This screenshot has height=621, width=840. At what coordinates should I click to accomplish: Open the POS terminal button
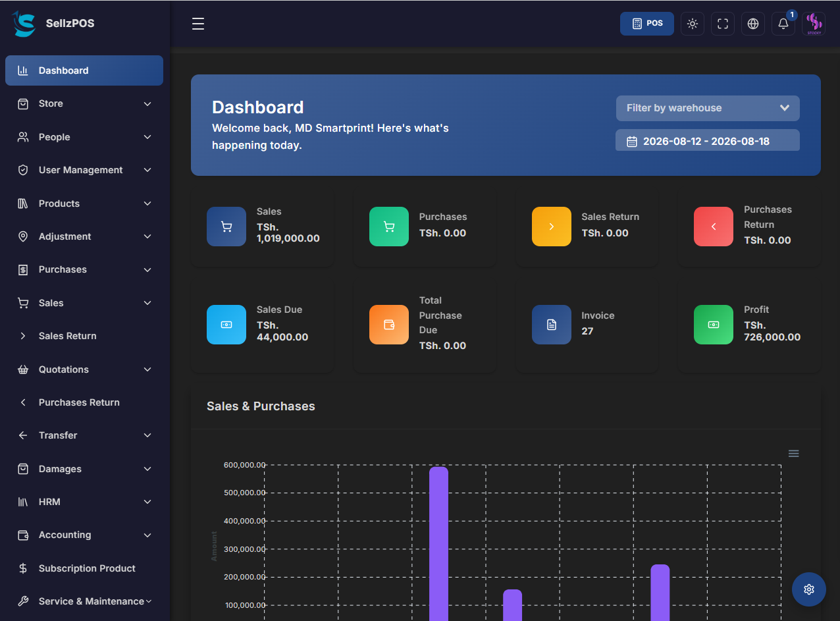tap(646, 24)
